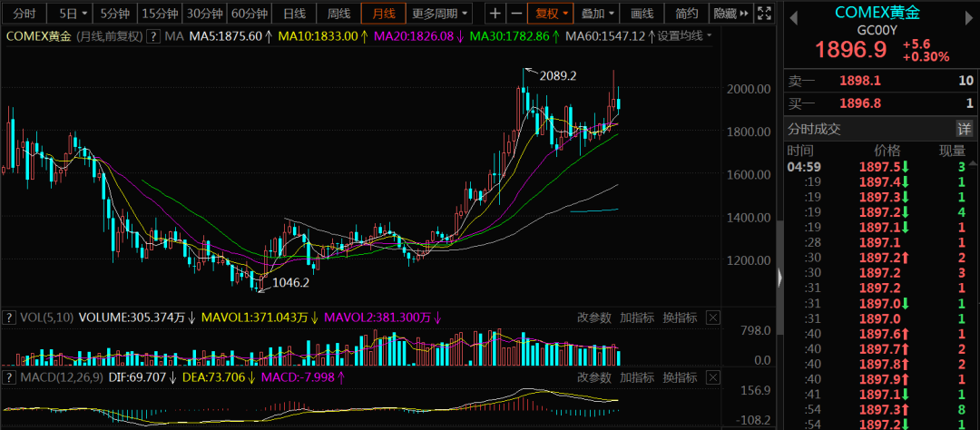The height and width of the screenshot is (430, 980).
Task: Click VOLUME:305.374万 value
Action: click(137, 318)
